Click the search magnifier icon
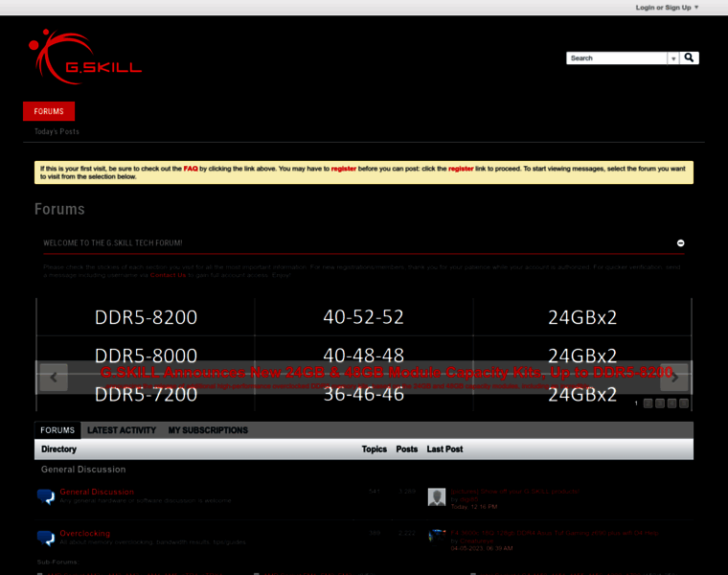 (x=689, y=57)
